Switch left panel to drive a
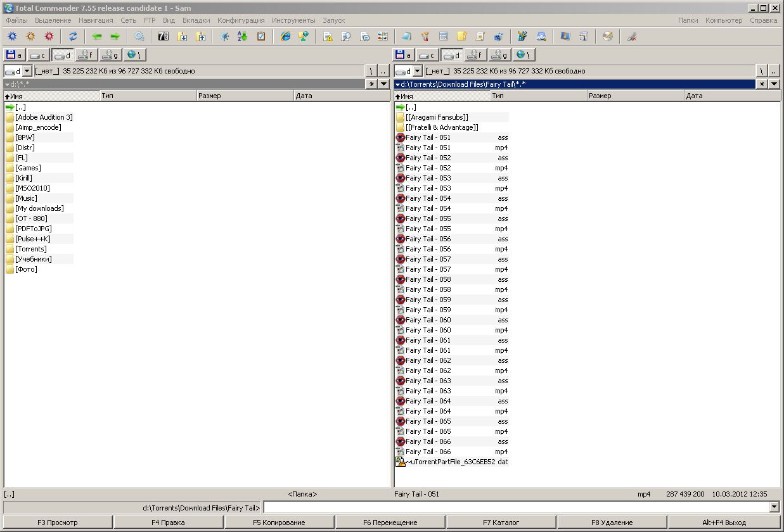 click(x=15, y=55)
